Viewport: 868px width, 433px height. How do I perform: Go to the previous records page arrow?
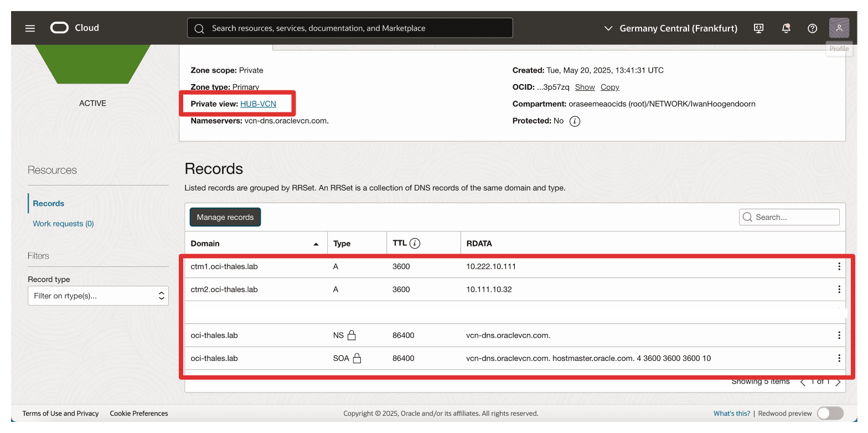click(803, 382)
